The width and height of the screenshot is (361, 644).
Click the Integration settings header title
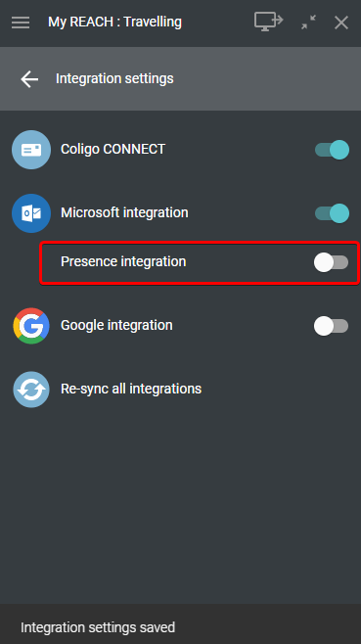click(114, 78)
